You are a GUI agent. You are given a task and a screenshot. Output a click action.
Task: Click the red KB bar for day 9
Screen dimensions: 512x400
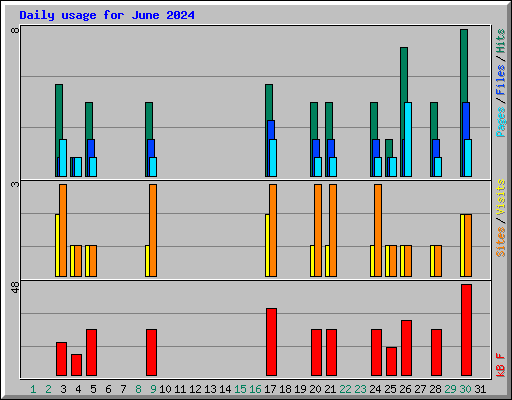[x=151, y=353]
